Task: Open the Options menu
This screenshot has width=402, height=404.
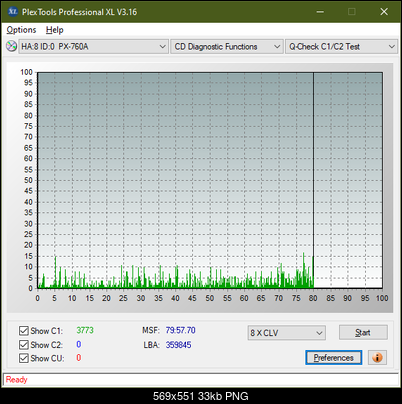Action: [21, 30]
